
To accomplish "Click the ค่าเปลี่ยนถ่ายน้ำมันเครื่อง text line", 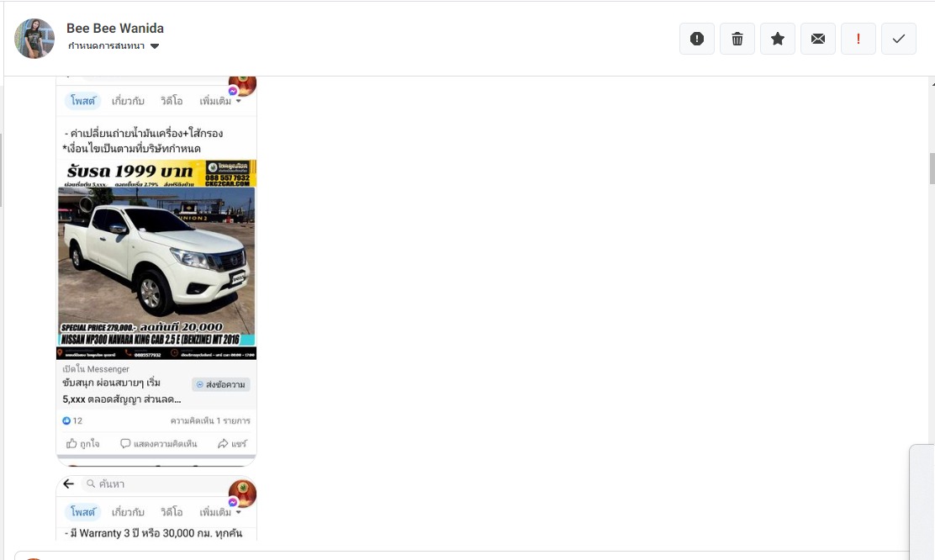I will (x=144, y=133).
